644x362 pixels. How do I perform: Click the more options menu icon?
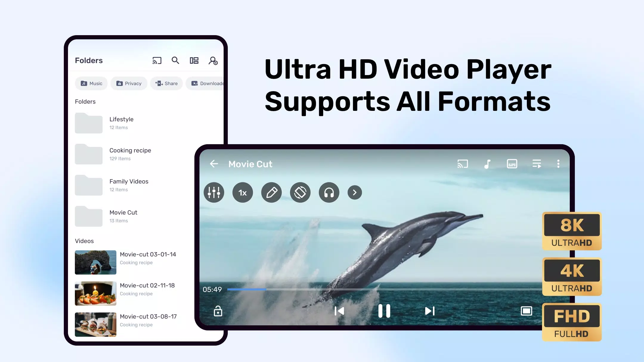(x=559, y=164)
